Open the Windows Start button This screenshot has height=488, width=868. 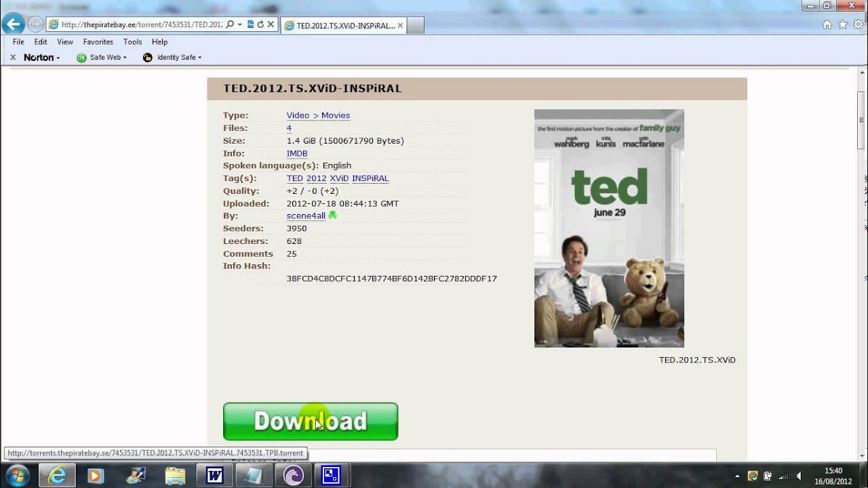pos(16,475)
